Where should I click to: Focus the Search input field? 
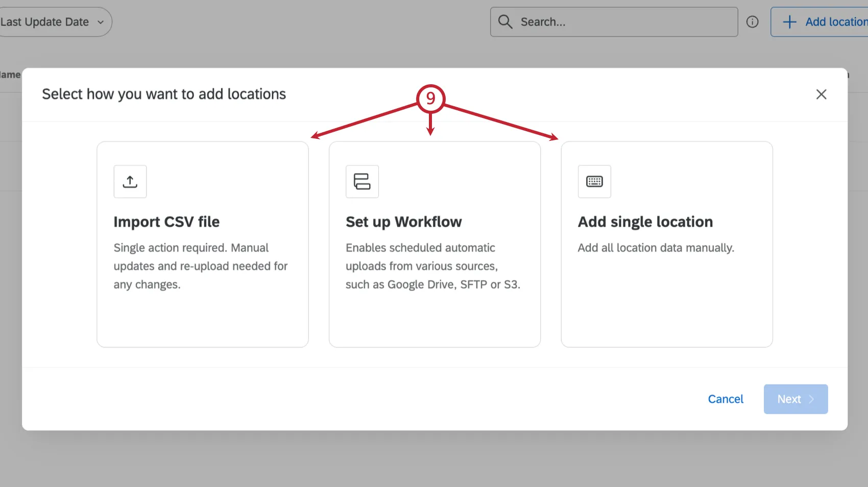pos(614,22)
